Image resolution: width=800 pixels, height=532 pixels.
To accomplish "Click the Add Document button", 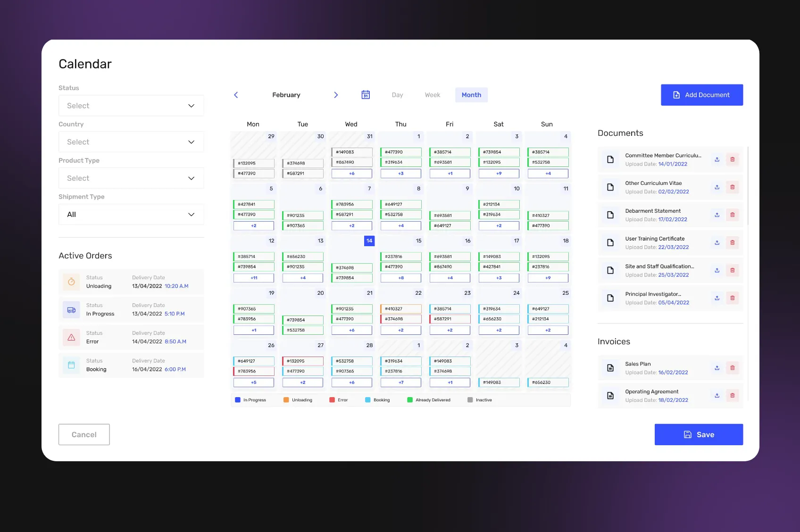I will point(701,95).
